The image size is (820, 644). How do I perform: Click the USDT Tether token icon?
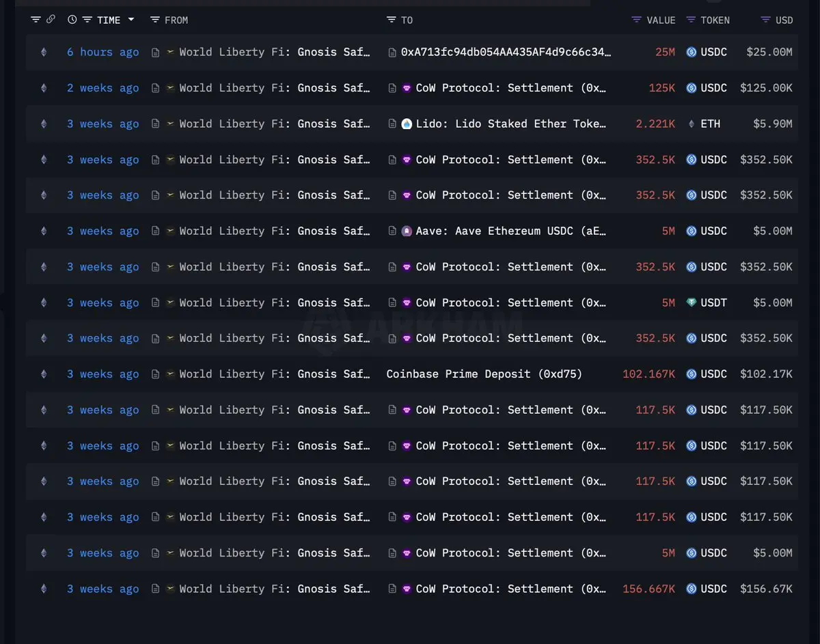tap(691, 303)
